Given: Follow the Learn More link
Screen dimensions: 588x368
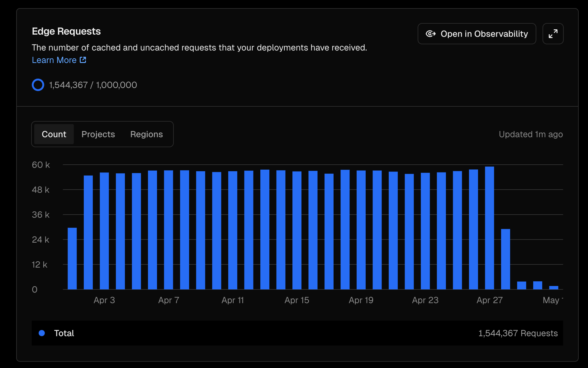Looking at the screenshot, I should click(54, 60).
